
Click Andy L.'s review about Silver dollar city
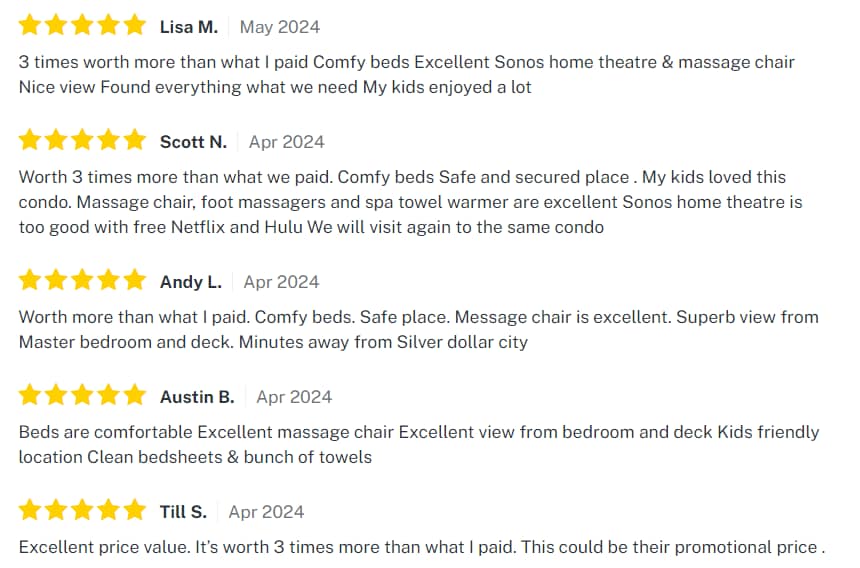point(418,330)
